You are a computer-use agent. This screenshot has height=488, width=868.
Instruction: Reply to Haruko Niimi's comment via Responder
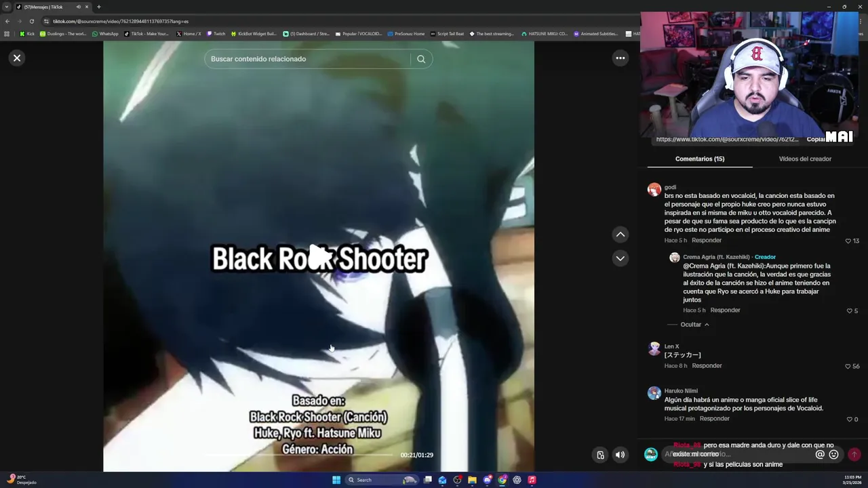(714, 418)
